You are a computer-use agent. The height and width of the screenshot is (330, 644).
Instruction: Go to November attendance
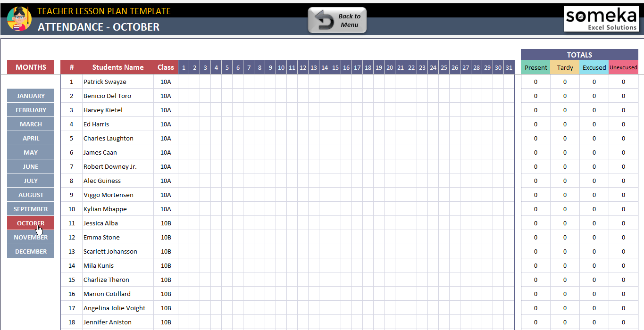tap(31, 238)
